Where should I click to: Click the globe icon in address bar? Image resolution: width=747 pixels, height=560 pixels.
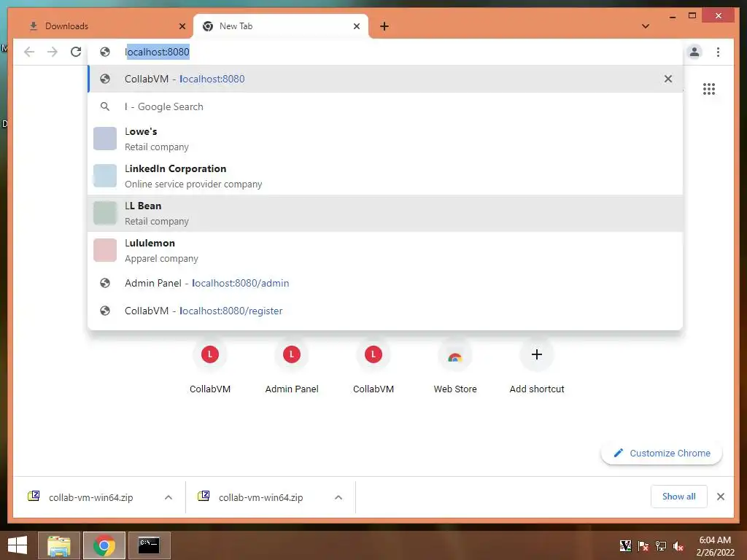pos(105,52)
